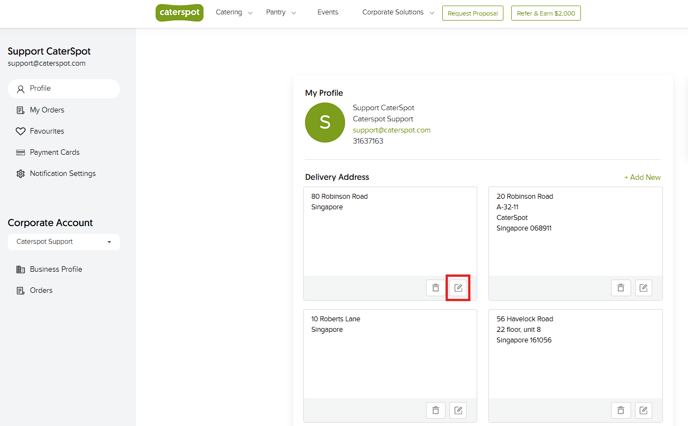Edit the 20 Robinson Road A-32-11 address
The height and width of the screenshot is (426, 688).
[x=643, y=288]
